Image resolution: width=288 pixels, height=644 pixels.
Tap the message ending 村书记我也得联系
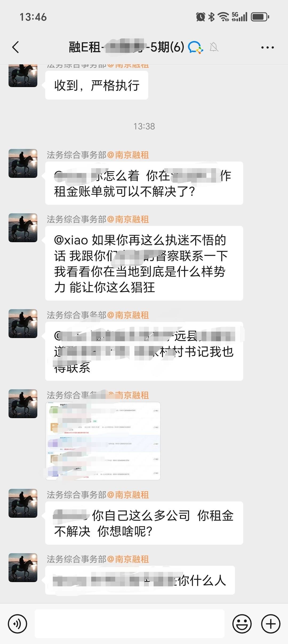click(144, 351)
